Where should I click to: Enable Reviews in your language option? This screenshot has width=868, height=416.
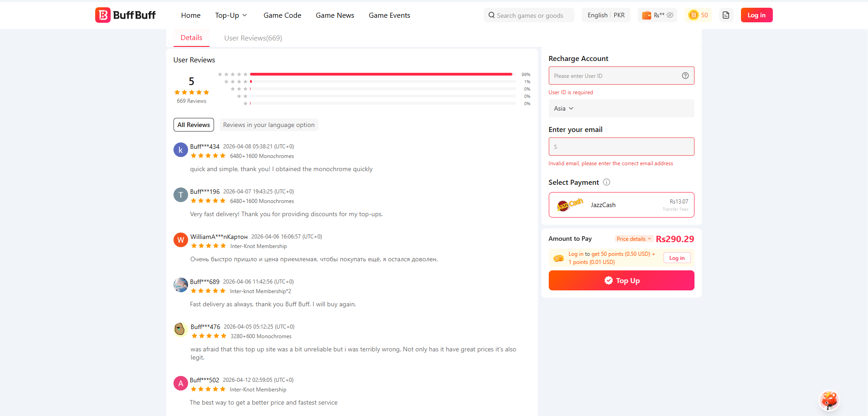click(x=269, y=124)
